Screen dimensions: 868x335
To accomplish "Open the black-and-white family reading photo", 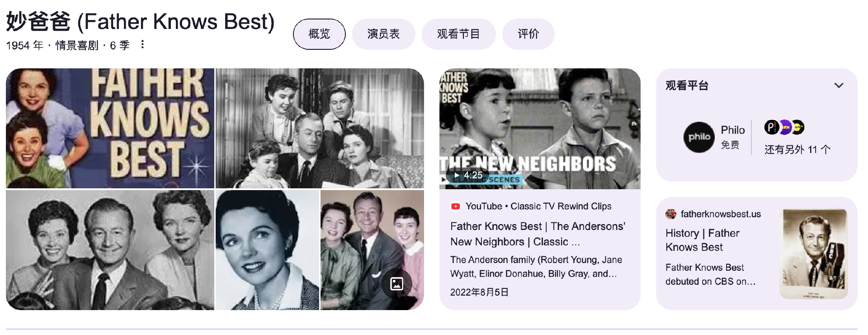I will (320, 128).
